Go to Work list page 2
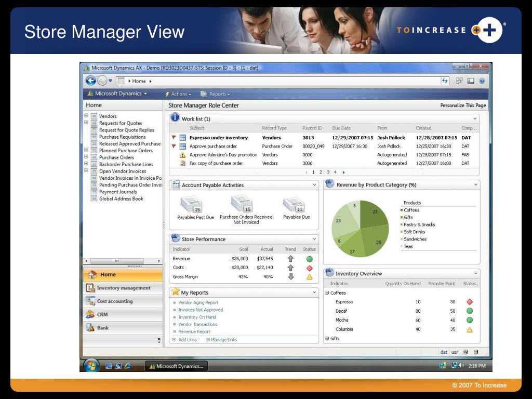The width and height of the screenshot is (532, 399). [321, 172]
